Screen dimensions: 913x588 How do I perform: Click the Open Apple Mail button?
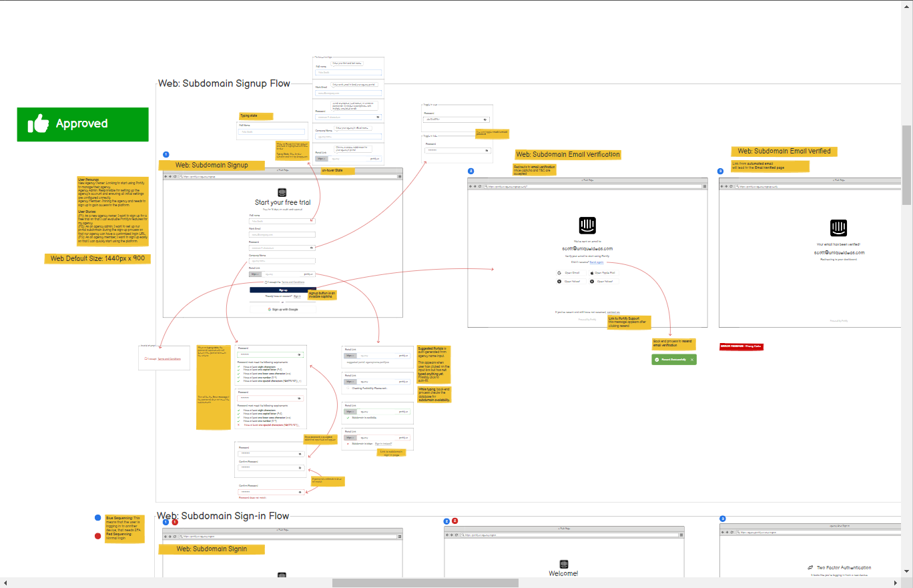tap(603, 273)
